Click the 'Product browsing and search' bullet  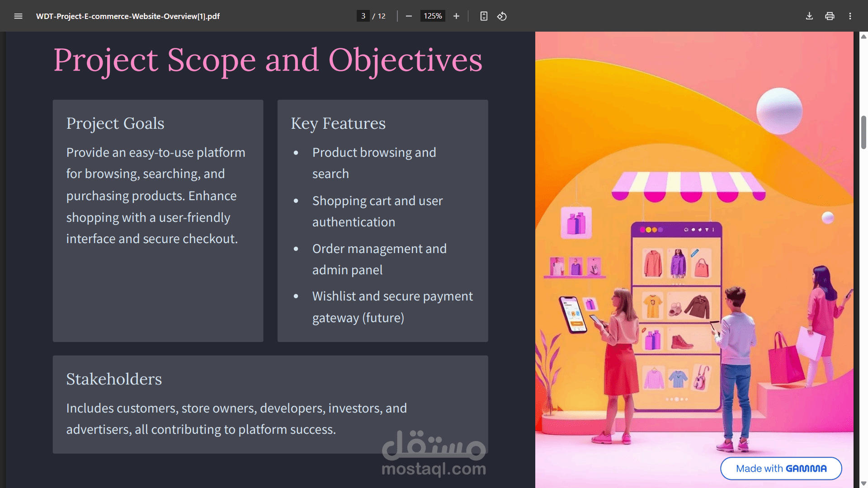[374, 163]
